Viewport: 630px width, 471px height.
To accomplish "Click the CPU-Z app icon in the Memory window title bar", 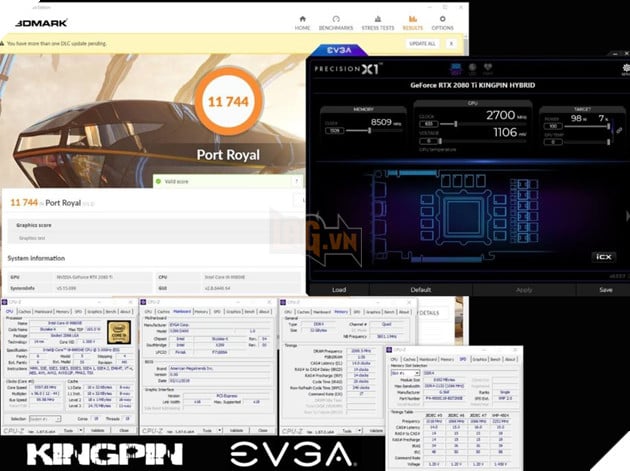I will tap(283, 302).
